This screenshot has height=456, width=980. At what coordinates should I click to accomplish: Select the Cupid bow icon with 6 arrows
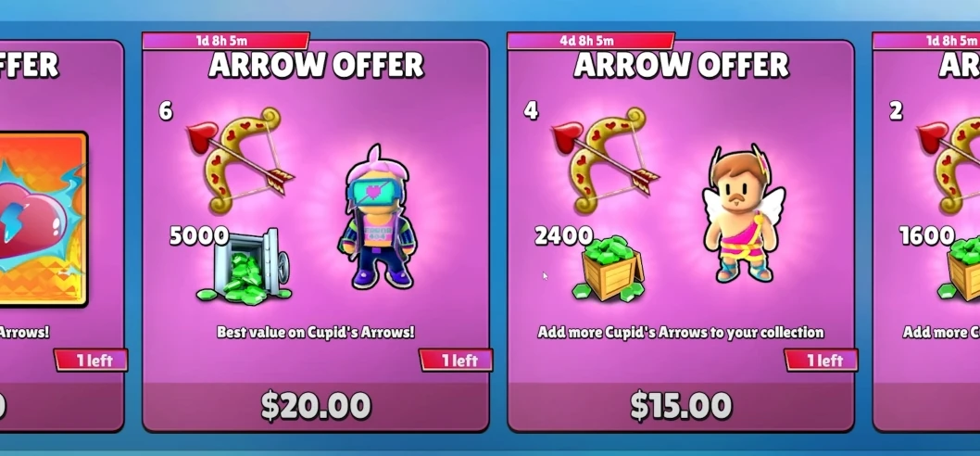(241, 159)
